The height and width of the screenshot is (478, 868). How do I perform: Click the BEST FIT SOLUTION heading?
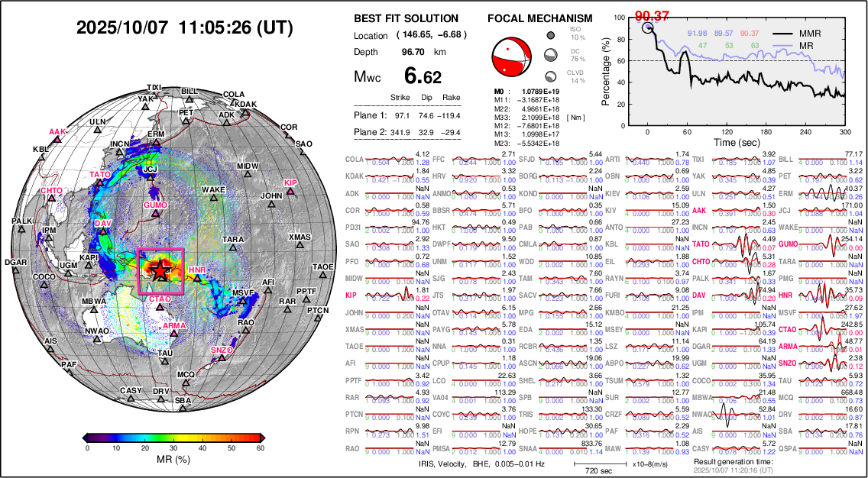[406, 18]
